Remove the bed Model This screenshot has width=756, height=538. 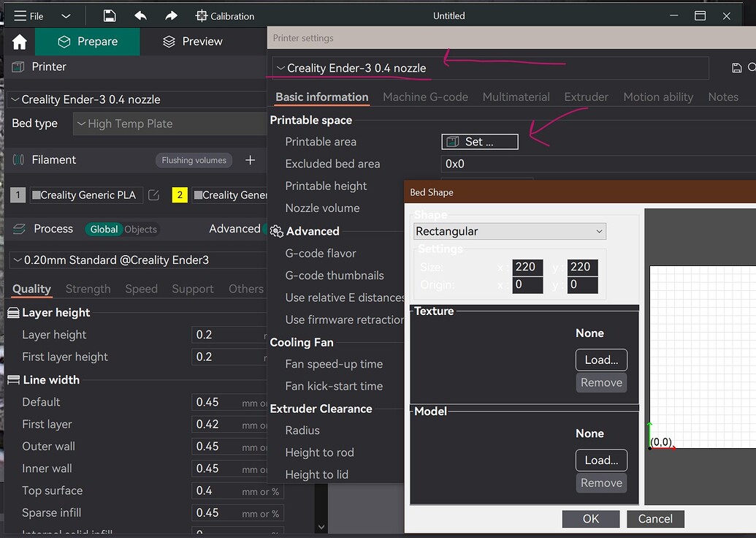tap(601, 483)
